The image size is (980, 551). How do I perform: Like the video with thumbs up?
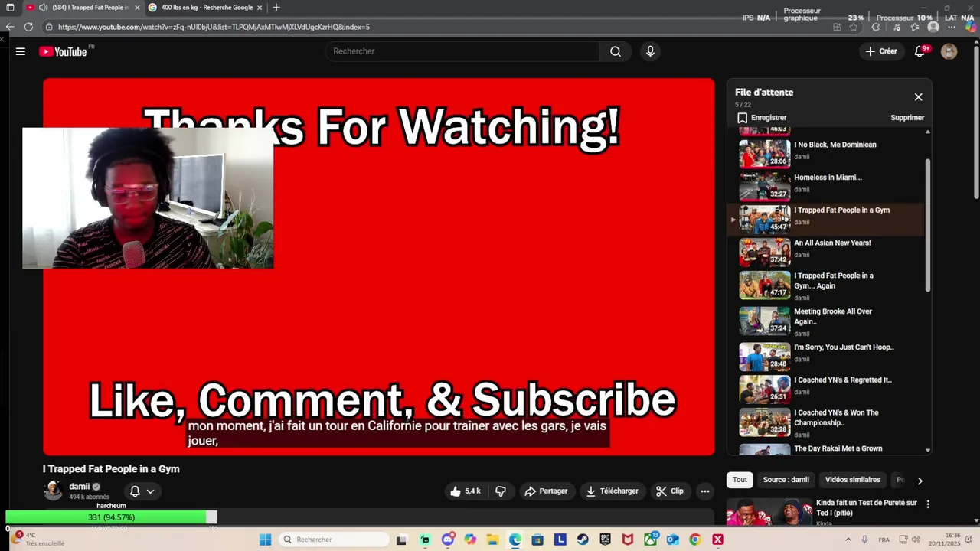(x=465, y=491)
